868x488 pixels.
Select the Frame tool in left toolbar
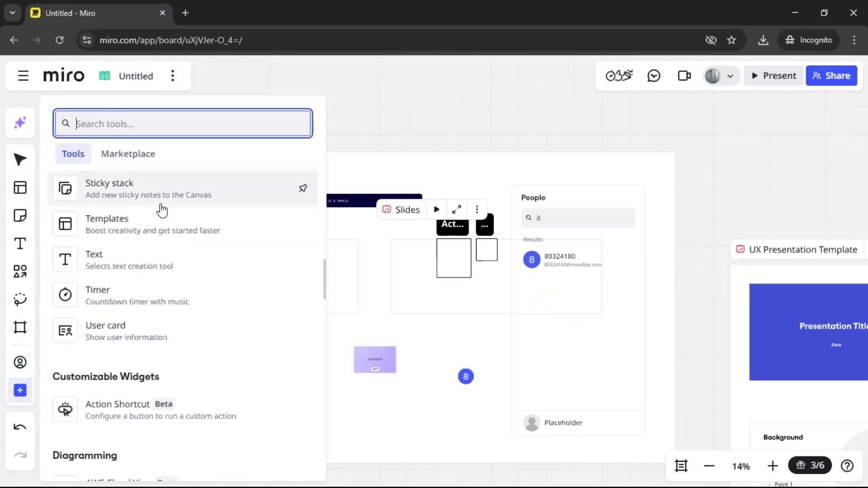(20, 327)
